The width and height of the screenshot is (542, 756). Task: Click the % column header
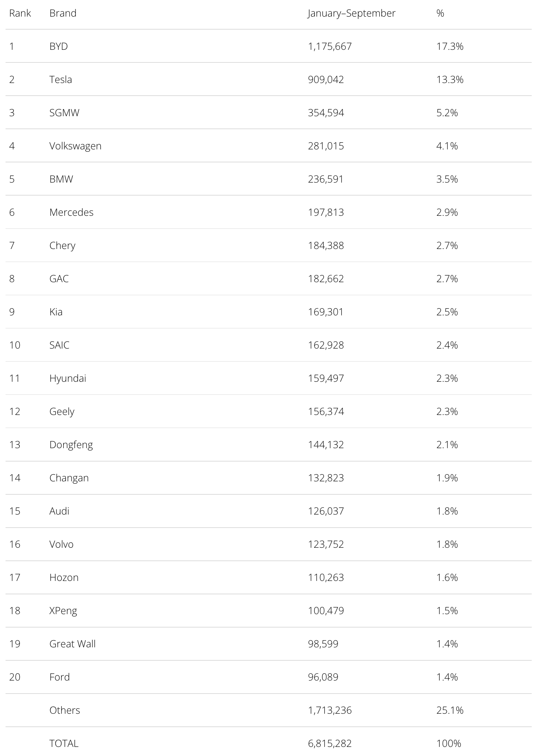(440, 13)
